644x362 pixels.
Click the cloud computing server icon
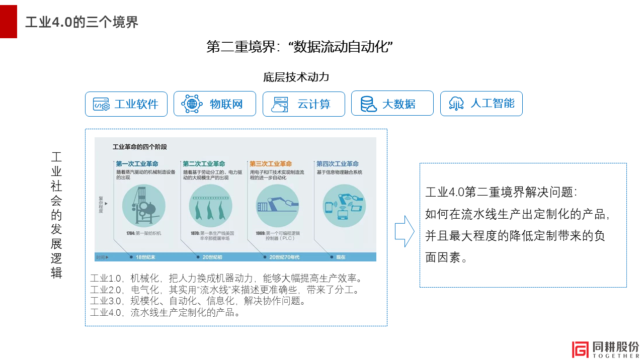[280, 104]
